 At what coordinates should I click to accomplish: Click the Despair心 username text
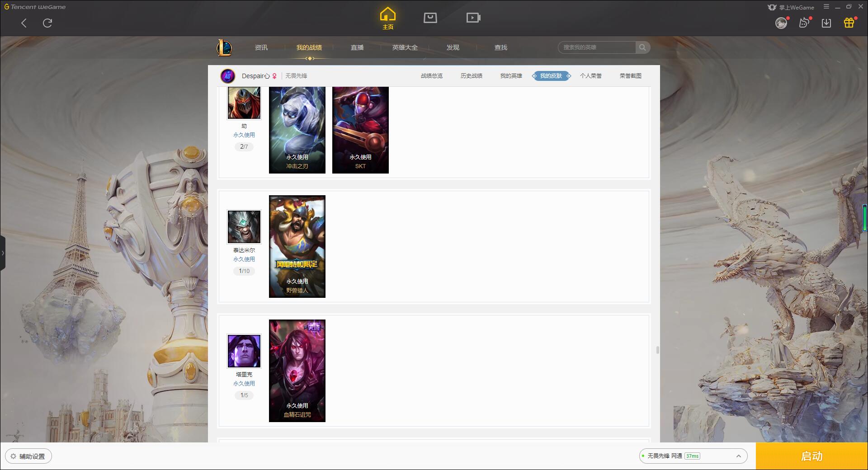(x=255, y=76)
